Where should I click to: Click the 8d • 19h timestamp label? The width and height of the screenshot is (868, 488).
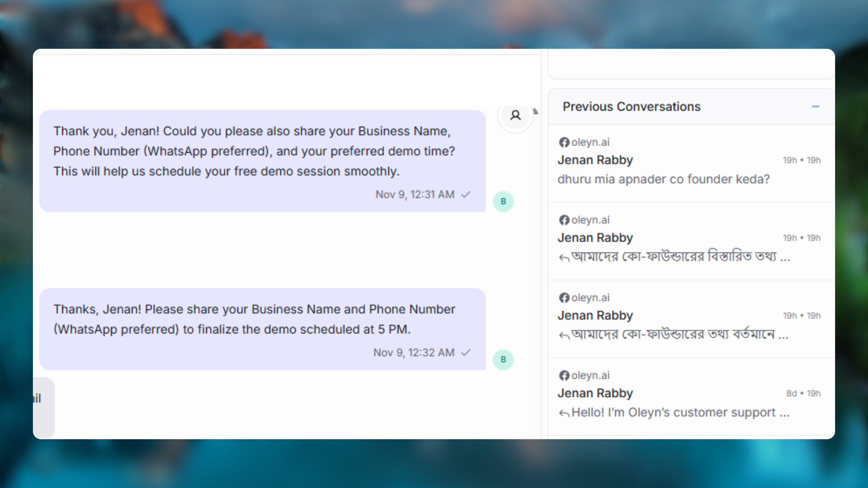coord(803,393)
